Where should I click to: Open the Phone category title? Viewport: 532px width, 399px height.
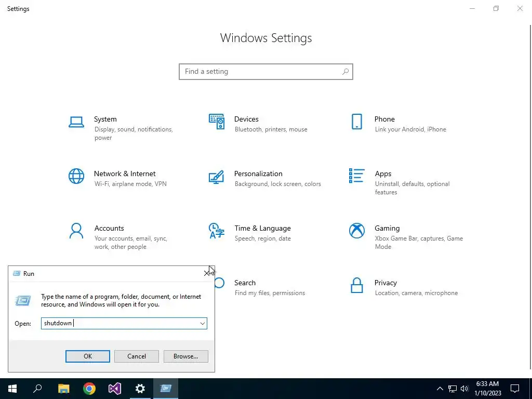click(384, 119)
